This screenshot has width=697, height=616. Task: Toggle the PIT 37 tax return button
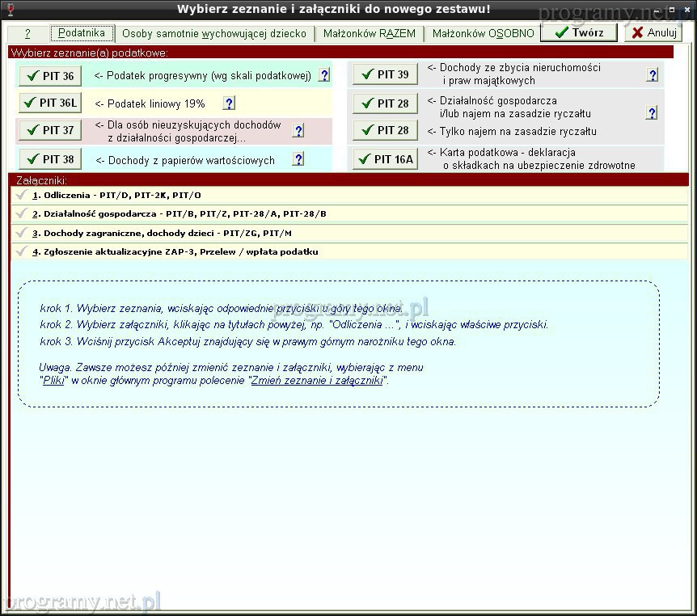click(x=50, y=130)
